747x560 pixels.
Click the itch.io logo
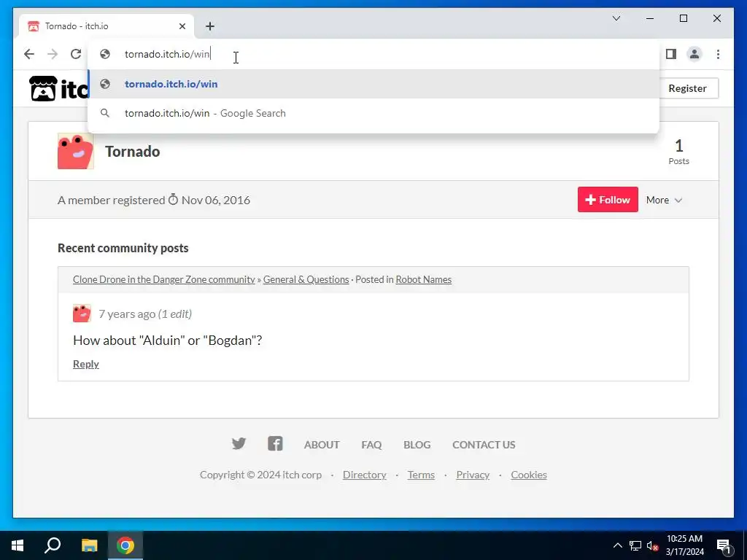[x=58, y=88]
